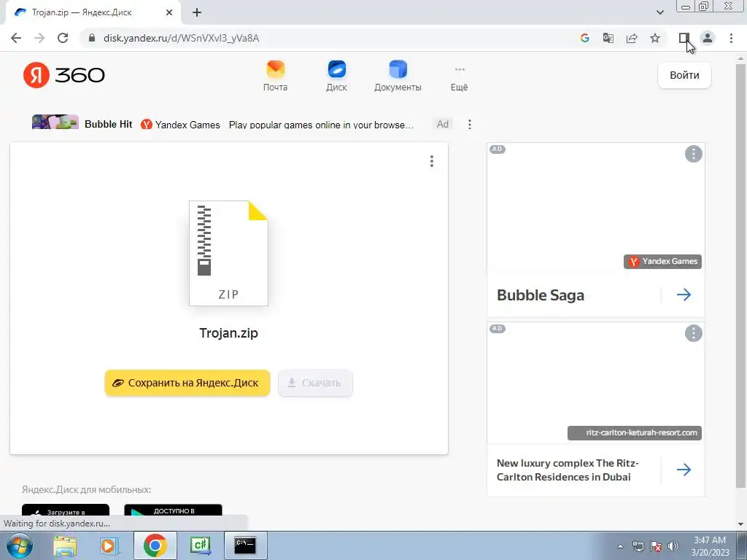Open the file card three-dot menu

pyautogui.click(x=432, y=161)
